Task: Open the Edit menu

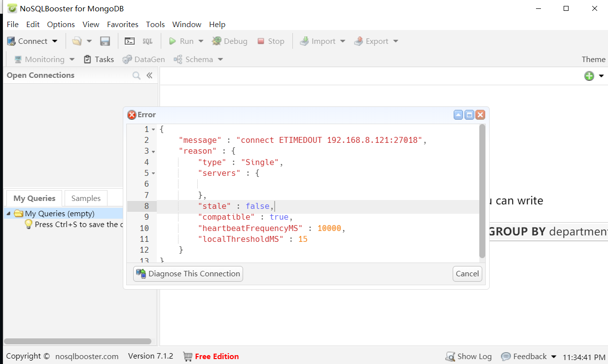Action: 33,24
